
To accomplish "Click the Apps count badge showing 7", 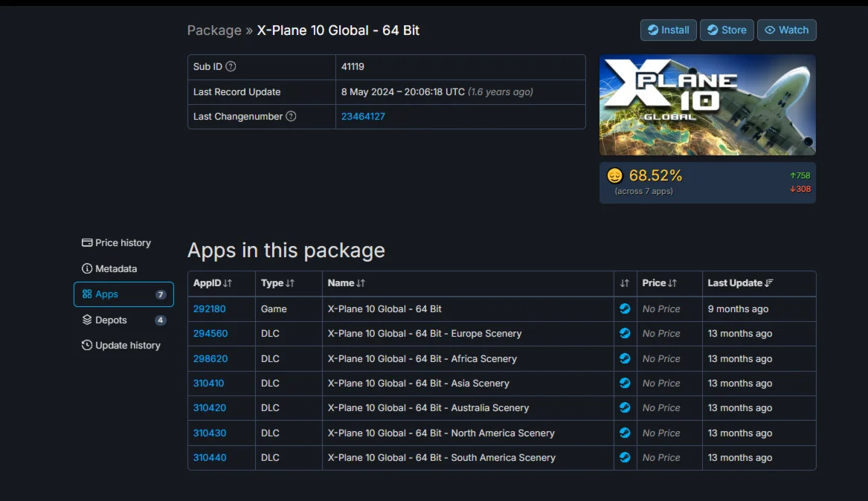I will coord(161,294).
